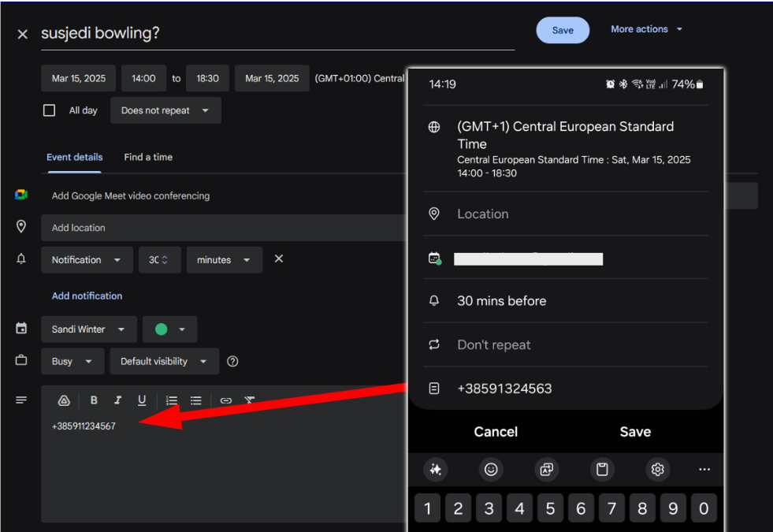The image size is (773, 532).
Task: Click the remove formatting icon
Action: click(249, 400)
